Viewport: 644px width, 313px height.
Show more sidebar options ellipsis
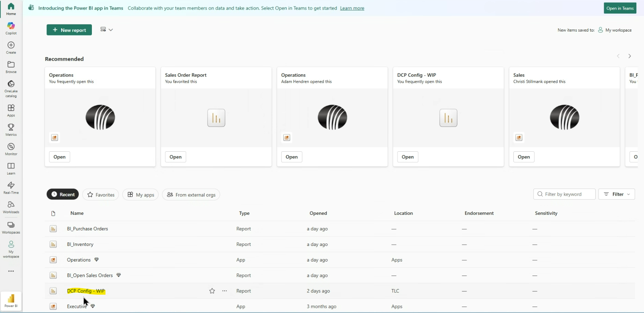[11, 271]
